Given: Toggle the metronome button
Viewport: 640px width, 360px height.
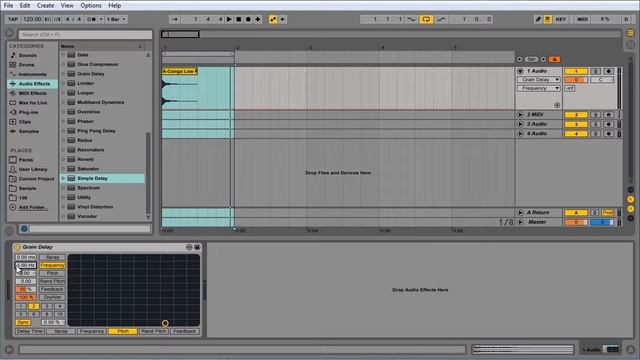Looking at the screenshot, I should pyautogui.click(x=92, y=19).
